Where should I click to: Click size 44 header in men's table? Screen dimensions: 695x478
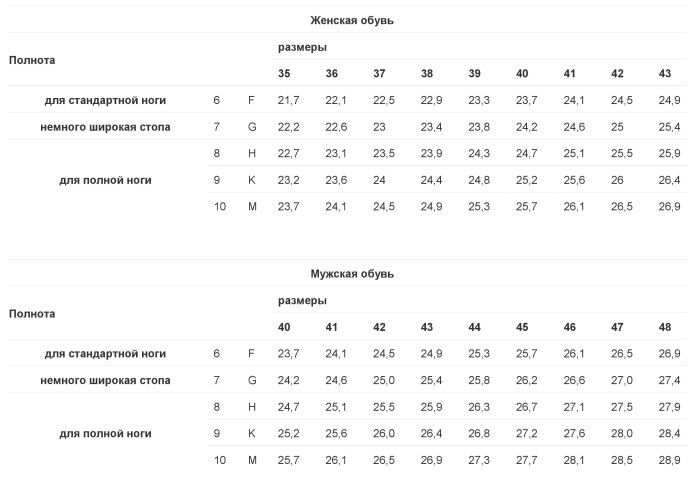click(x=475, y=327)
